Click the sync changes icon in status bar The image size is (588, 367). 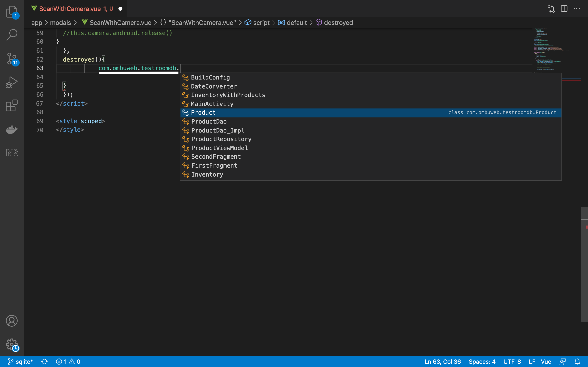pos(45,361)
